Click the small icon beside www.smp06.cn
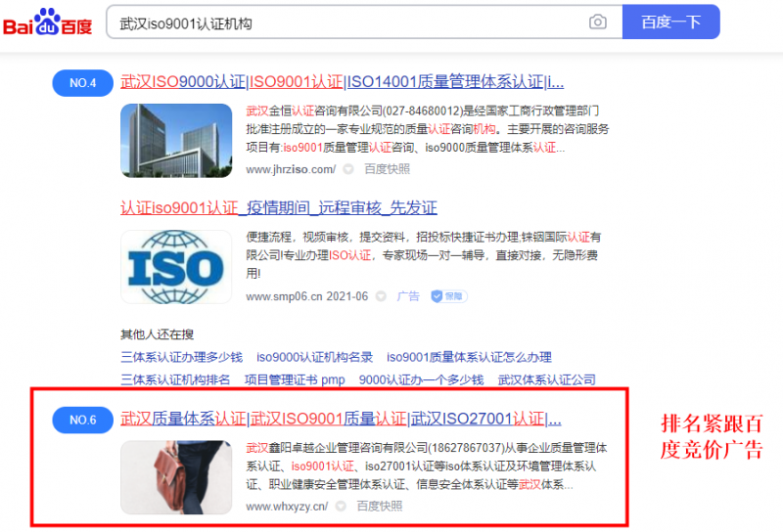The width and height of the screenshot is (783, 532). (x=382, y=296)
